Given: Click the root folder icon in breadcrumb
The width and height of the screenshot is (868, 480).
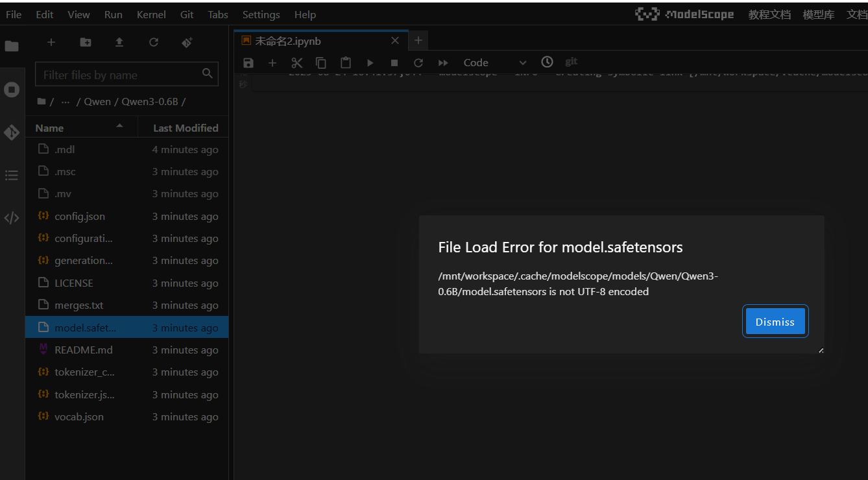Looking at the screenshot, I should click(x=42, y=102).
